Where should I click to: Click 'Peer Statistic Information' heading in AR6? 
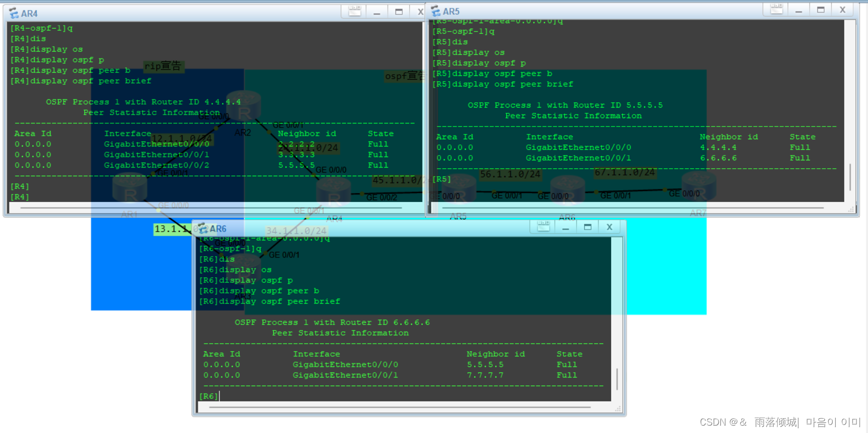(340, 333)
